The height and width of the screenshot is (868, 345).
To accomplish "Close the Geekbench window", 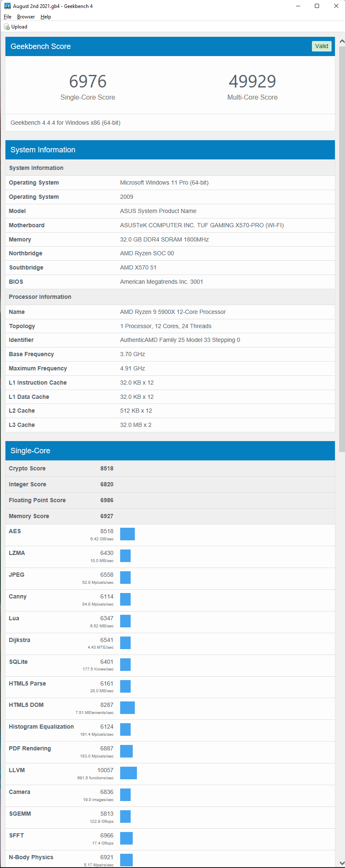I will (x=336, y=6).
